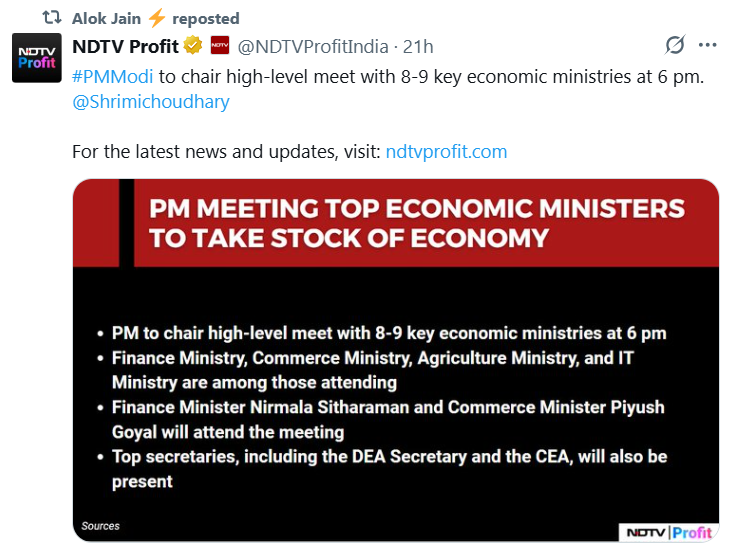Viewport: 740px width, 552px height.
Task: Click the word reposted in the header
Action: pos(206,18)
